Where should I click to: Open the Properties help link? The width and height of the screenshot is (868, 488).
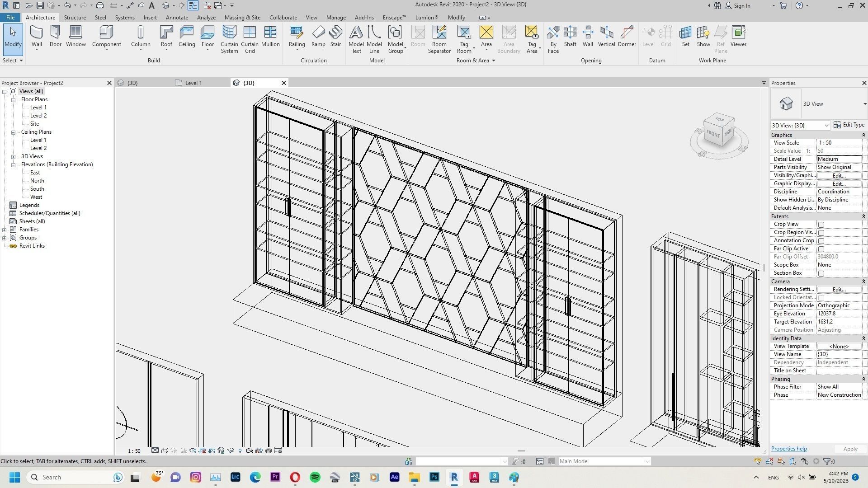point(788,449)
